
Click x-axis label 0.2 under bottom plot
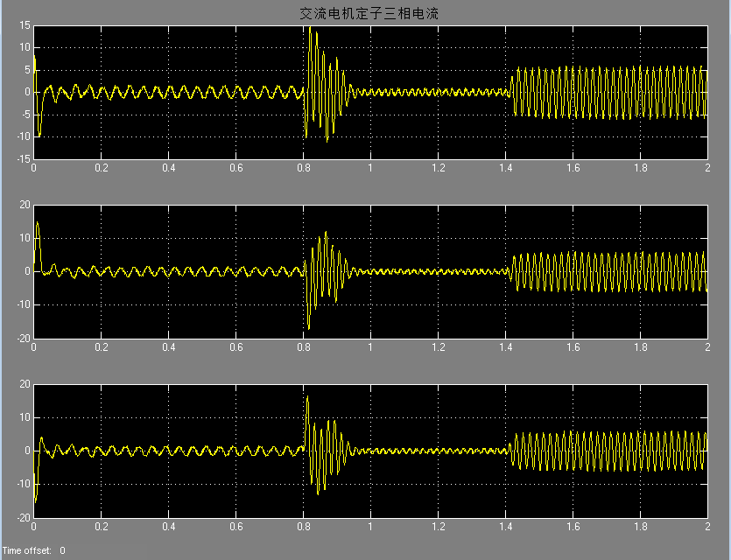(x=102, y=527)
